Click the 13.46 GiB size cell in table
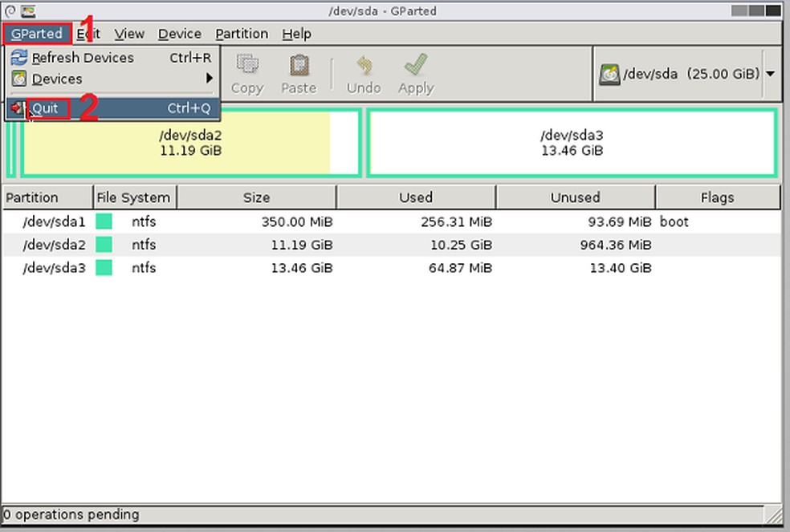The height and width of the screenshot is (532, 790). (x=302, y=267)
